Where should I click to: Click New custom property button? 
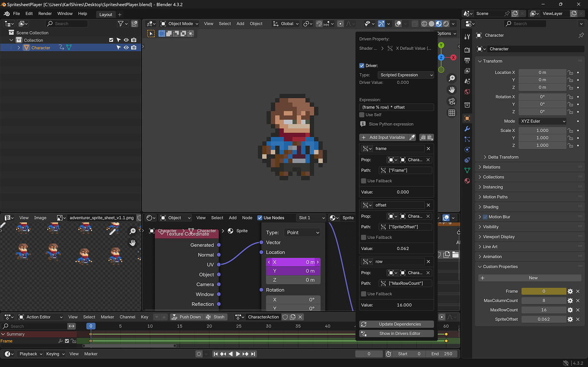[x=530, y=278]
